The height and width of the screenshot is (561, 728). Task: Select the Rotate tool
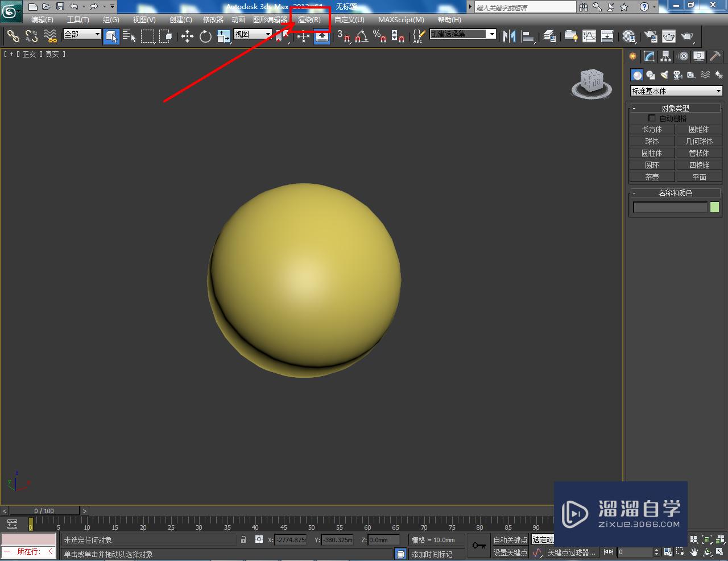(x=205, y=36)
